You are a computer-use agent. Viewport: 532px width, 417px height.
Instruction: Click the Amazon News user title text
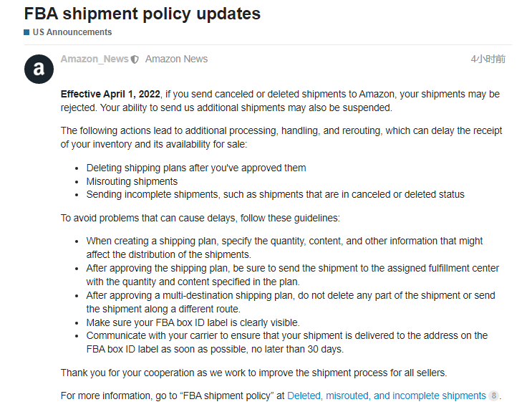(176, 59)
